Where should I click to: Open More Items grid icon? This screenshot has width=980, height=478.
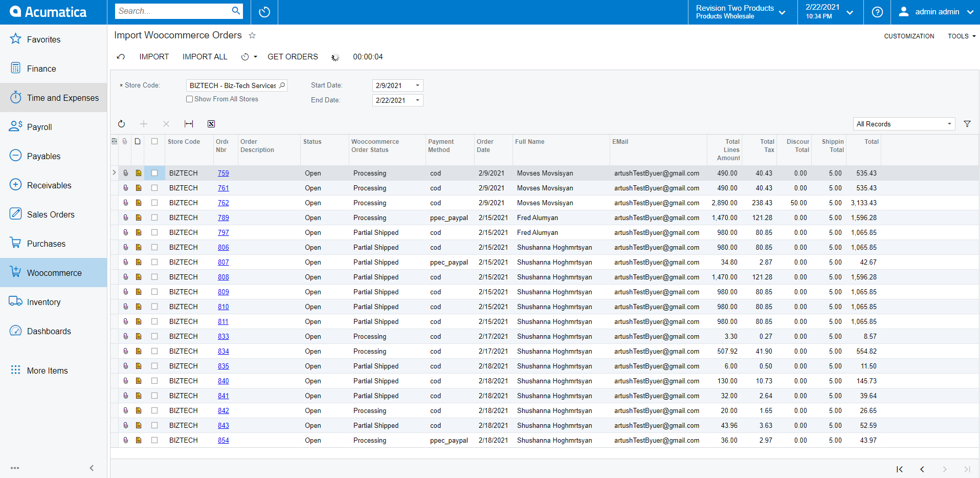pyautogui.click(x=16, y=370)
